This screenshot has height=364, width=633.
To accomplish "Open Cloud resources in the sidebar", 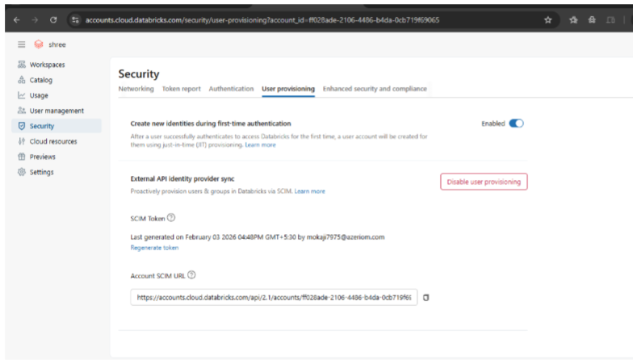I will (53, 141).
